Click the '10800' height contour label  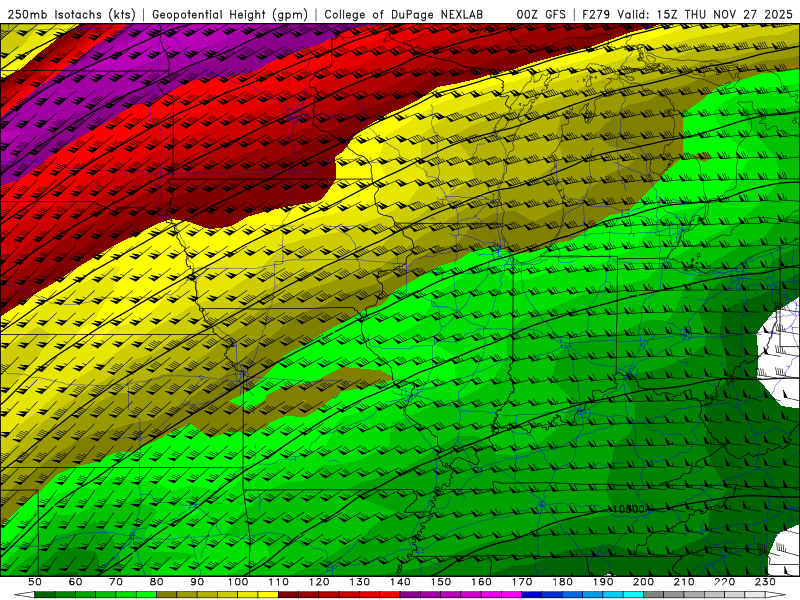point(629,509)
